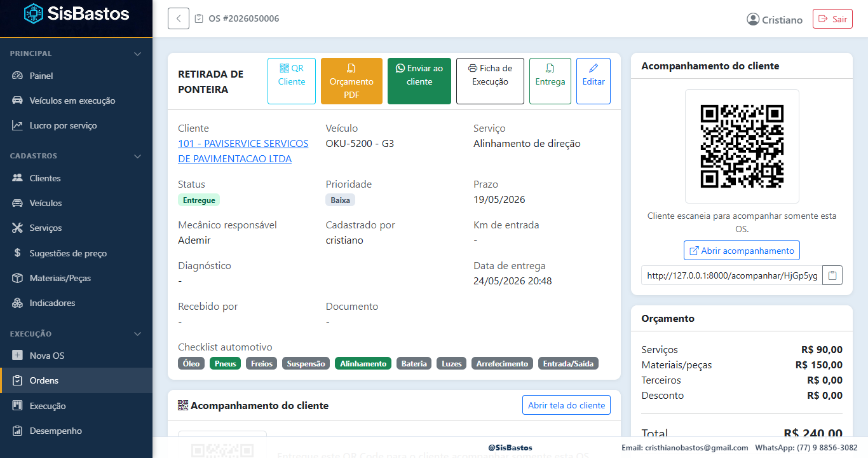This screenshot has height=458, width=868.
Task: Click the back arrow button
Action: point(179,18)
